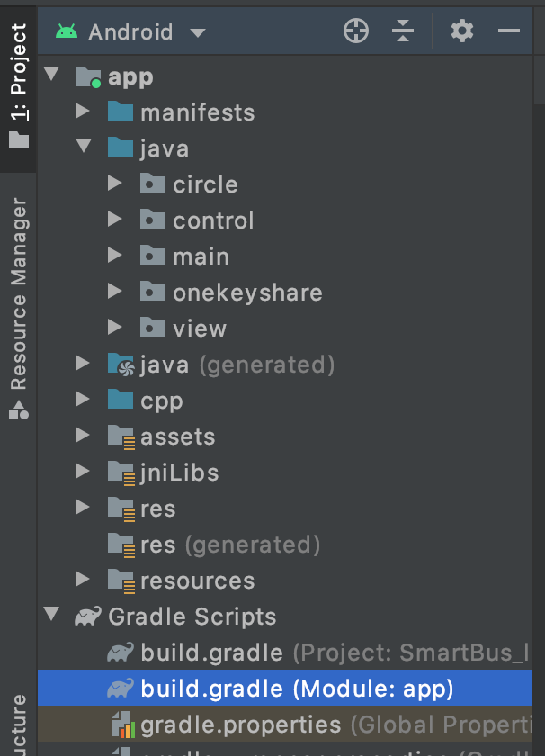
Task: Collapse the Gradle Scripts section
Action: pyautogui.click(x=50, y=616)
